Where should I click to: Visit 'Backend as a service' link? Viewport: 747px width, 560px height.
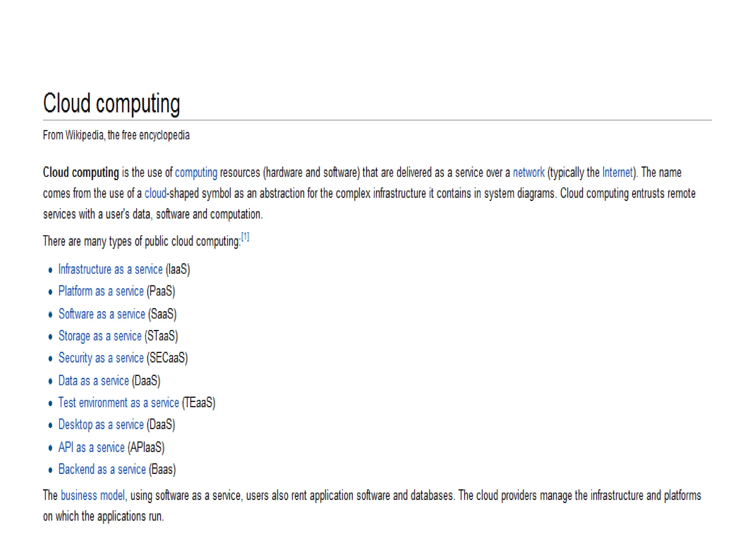pyautogui.click(x=102, y=469)
